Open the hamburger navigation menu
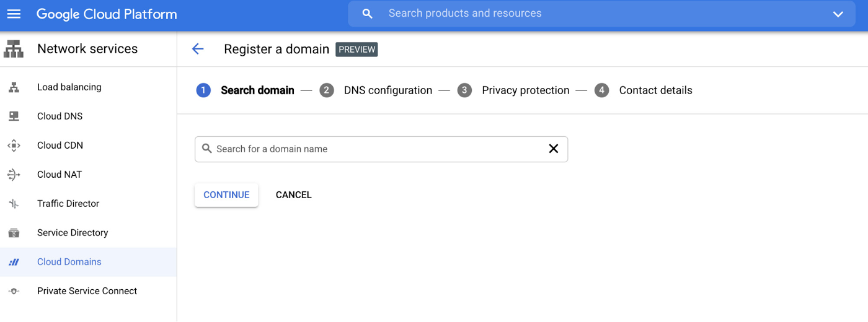868x322 pixels. click(14, 14)
